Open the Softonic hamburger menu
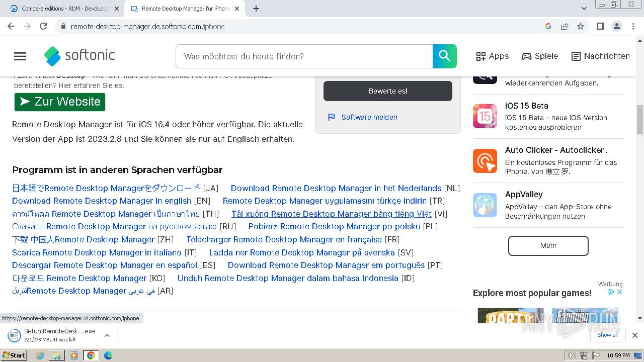 click(x=20, y=56)
